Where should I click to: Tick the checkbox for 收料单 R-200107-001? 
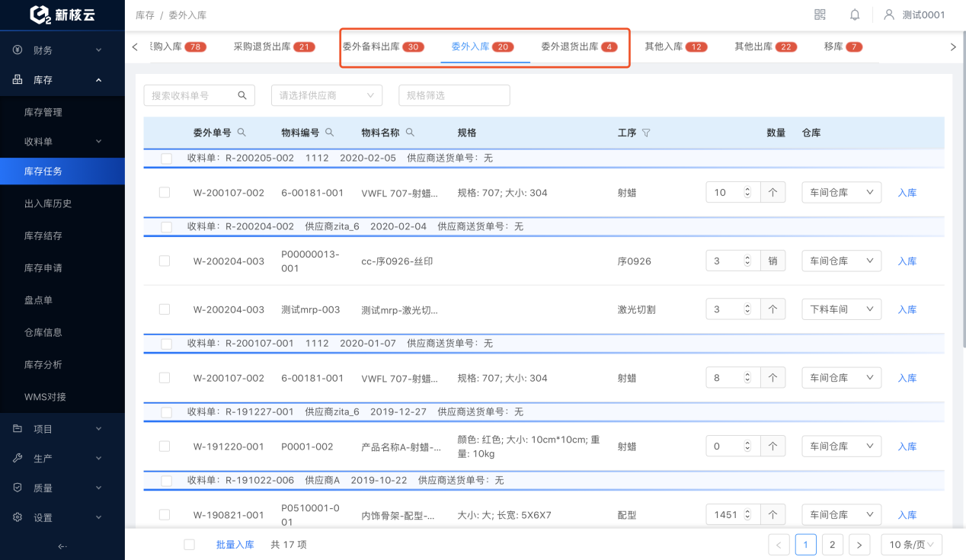167,344
